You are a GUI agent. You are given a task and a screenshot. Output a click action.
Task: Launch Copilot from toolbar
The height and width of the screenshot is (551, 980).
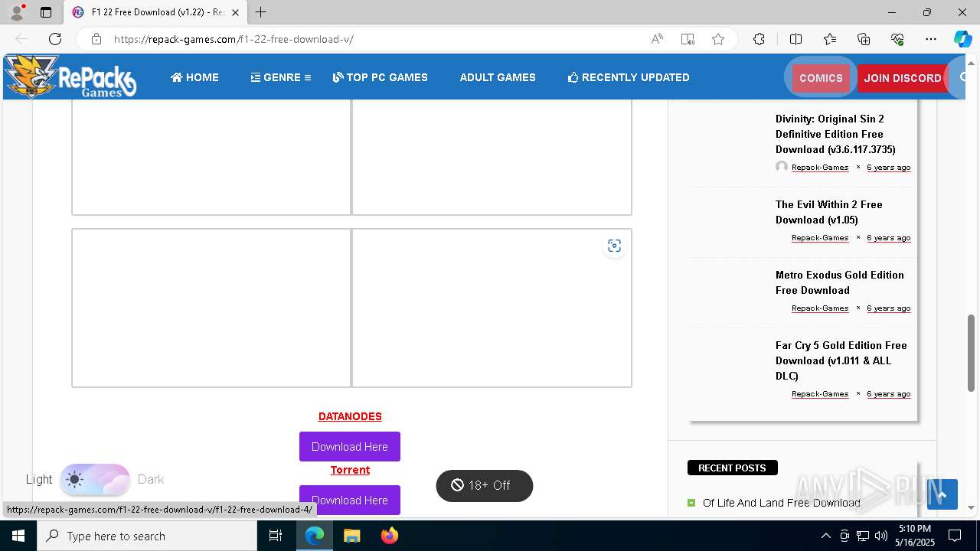962,39
